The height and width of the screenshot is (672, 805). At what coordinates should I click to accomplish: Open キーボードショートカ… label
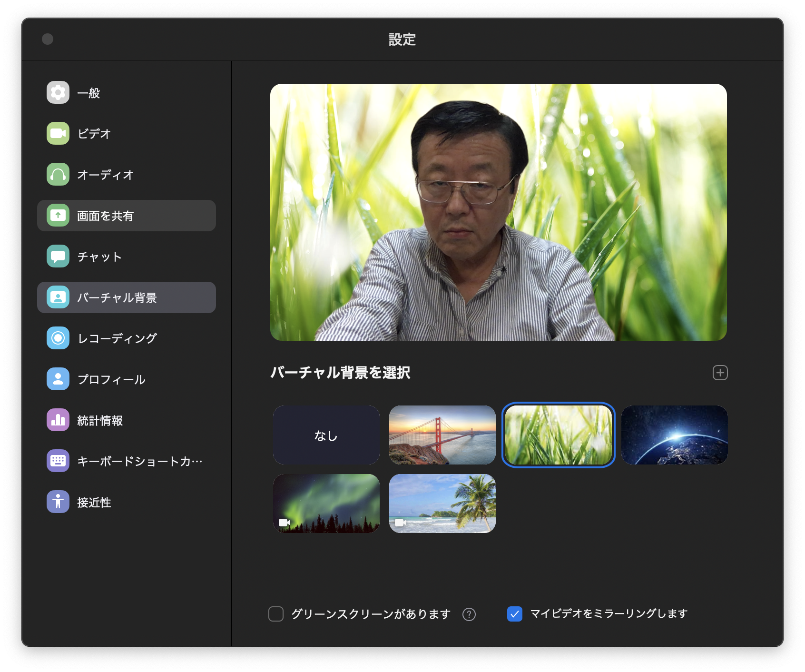point(140,461)
